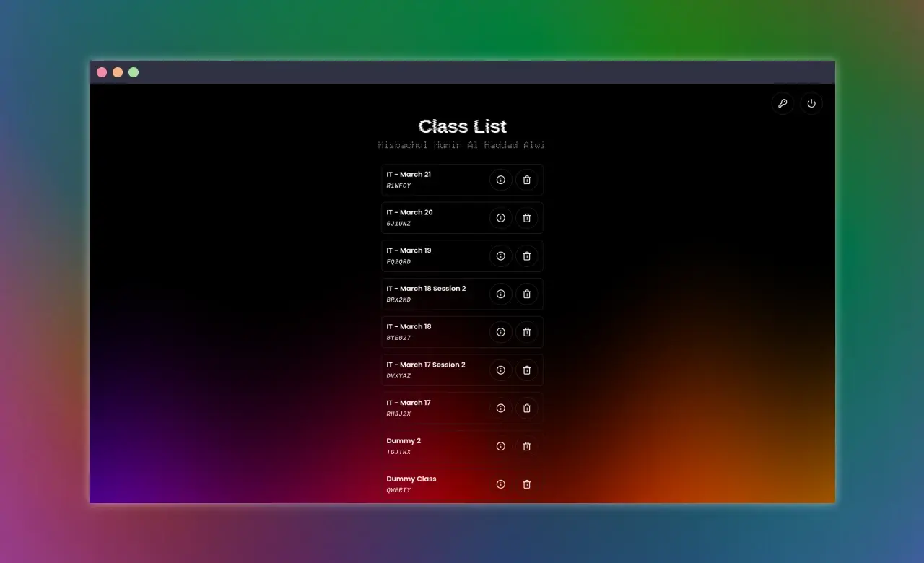Delete IT - March 17 class RH3J2X
Screen dimensions: 924x563
[x=527, y=408]
